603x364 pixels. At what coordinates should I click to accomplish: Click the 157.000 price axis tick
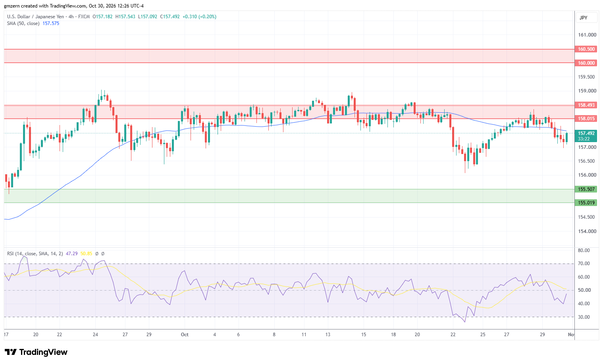pos(587,147)
